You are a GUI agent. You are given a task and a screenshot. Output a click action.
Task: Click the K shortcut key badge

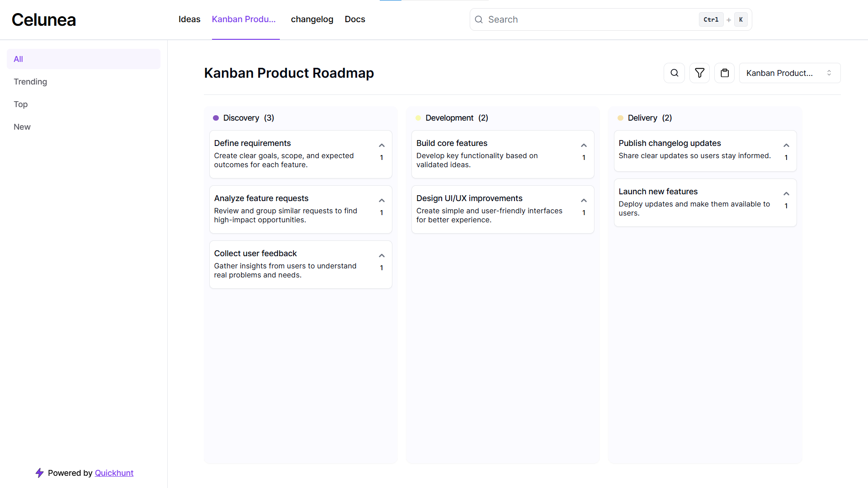[x=741, y=19]
